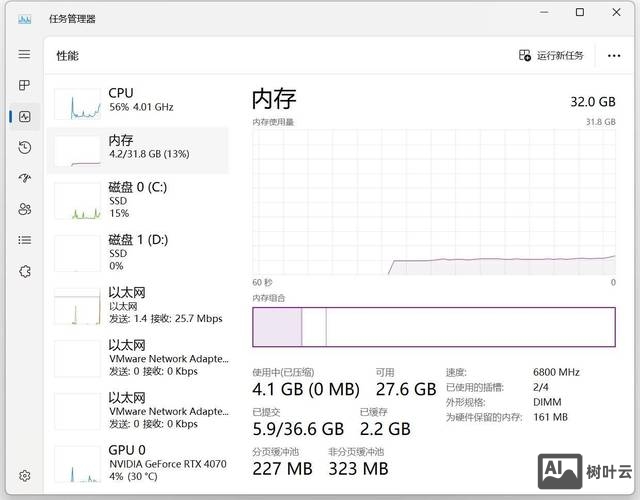Select the Performance page icon in sidebar
The image size is (640, 500).
pos(24,117)
